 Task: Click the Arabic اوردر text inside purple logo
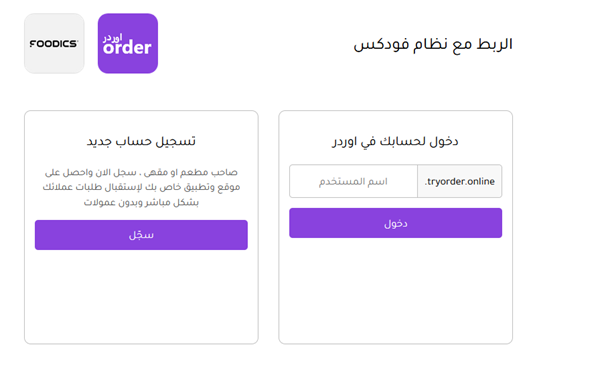[112, 38]
